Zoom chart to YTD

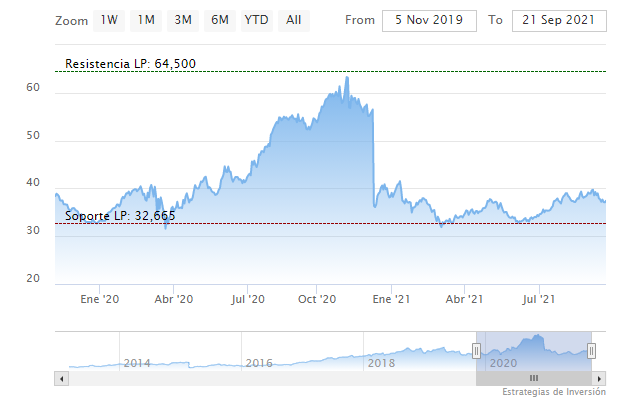(x=257, y=20)
